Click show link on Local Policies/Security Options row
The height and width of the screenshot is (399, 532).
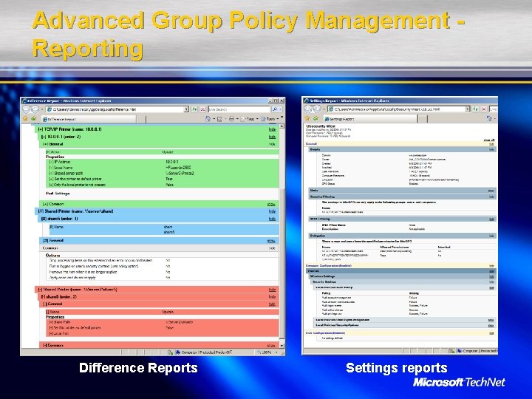click(491, 325)
